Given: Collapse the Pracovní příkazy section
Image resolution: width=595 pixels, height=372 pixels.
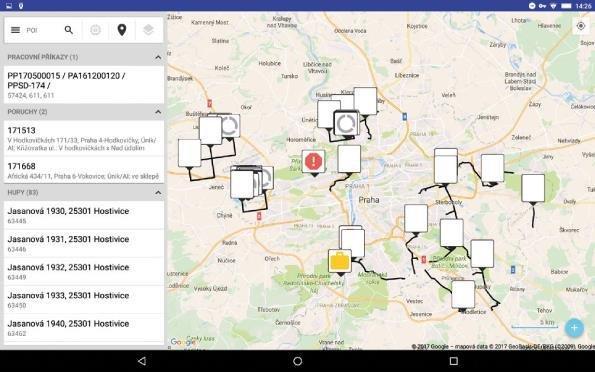Looking at the screenshot, I should [x=158, y=57].
